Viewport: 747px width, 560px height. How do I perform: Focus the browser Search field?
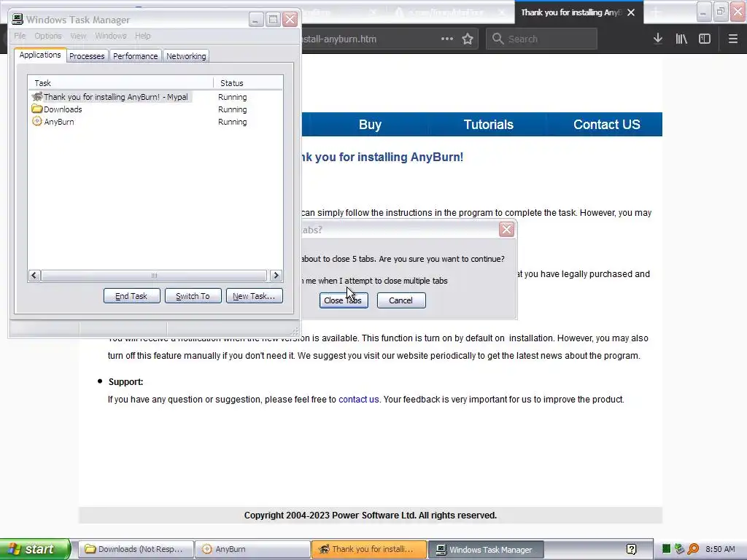(x=542, y=39)
